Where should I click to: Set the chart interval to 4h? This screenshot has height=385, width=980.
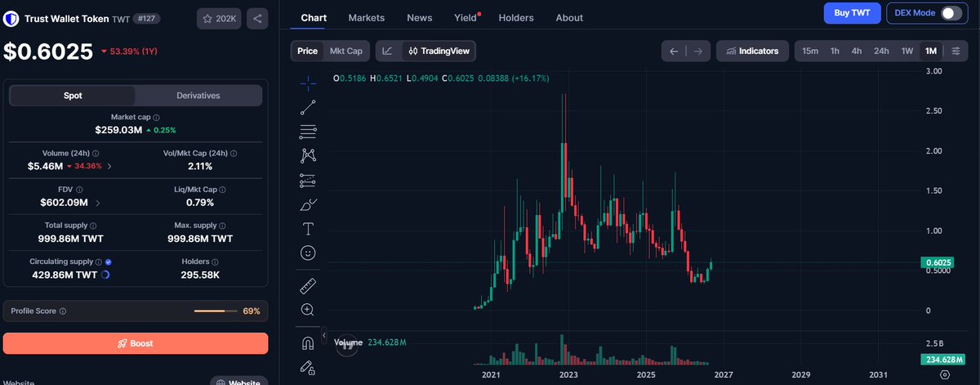[x=857, y=51]
